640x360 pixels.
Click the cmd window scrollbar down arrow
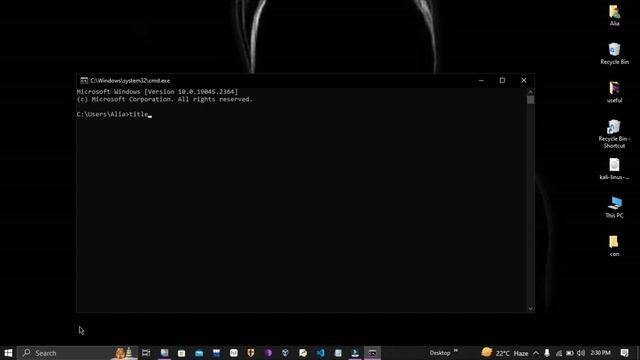point(531,309)
